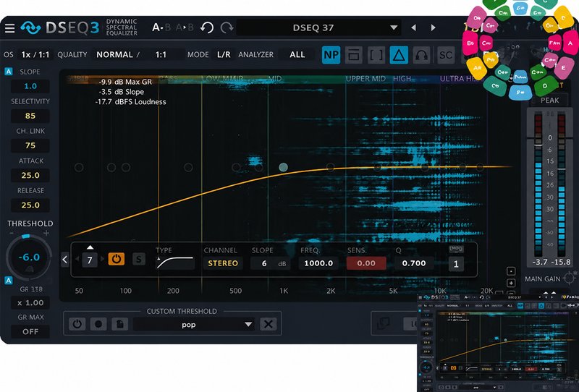This screenshot has height=392, width=579.
Task: Click the plus zoom icon beside the graph
Action: [511, 283]
